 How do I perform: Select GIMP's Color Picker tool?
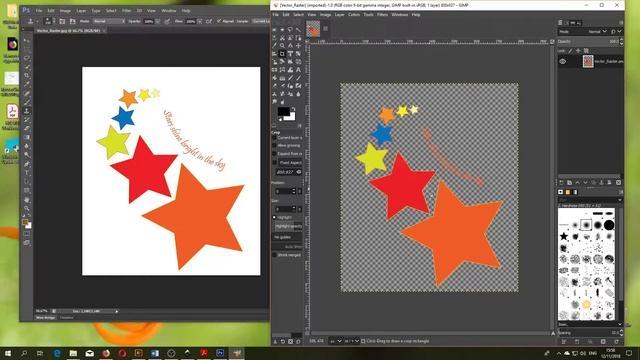(x=274, y=45)
